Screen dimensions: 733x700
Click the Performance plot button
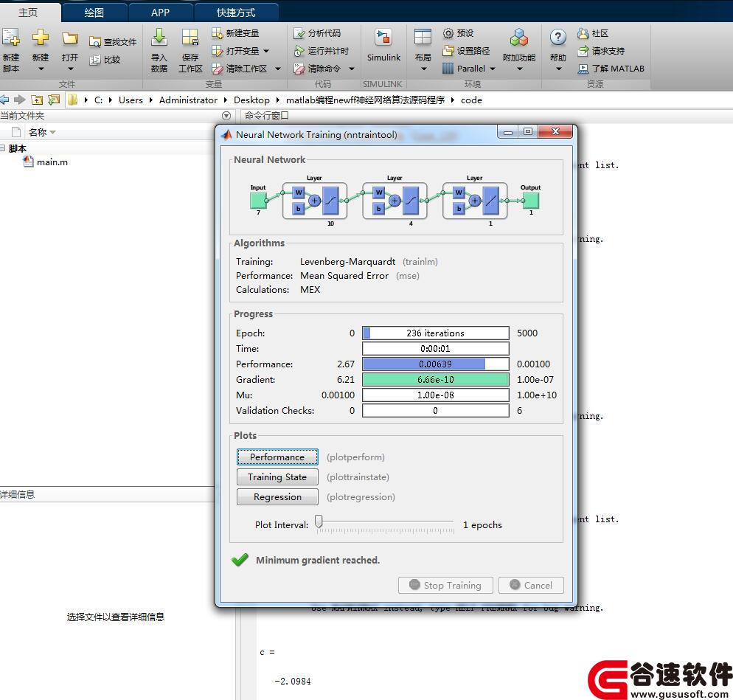tap(277, 457)
